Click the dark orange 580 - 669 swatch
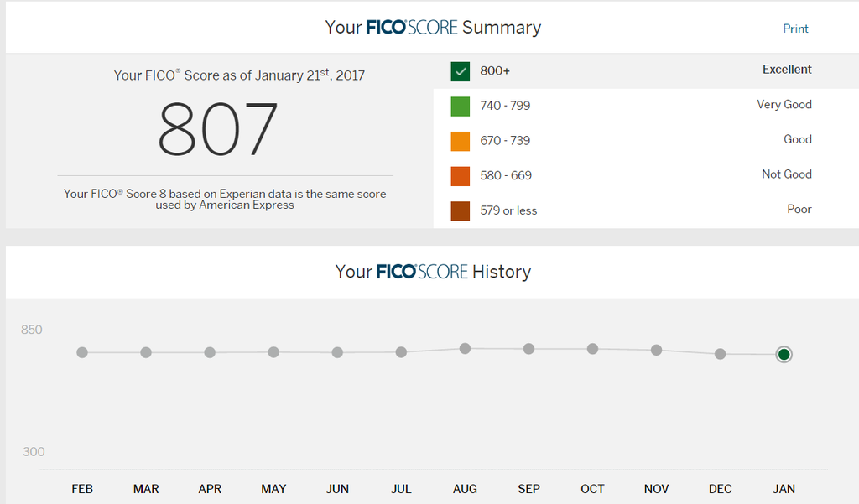Screen dimensions: 859x504 pos(461,176)
